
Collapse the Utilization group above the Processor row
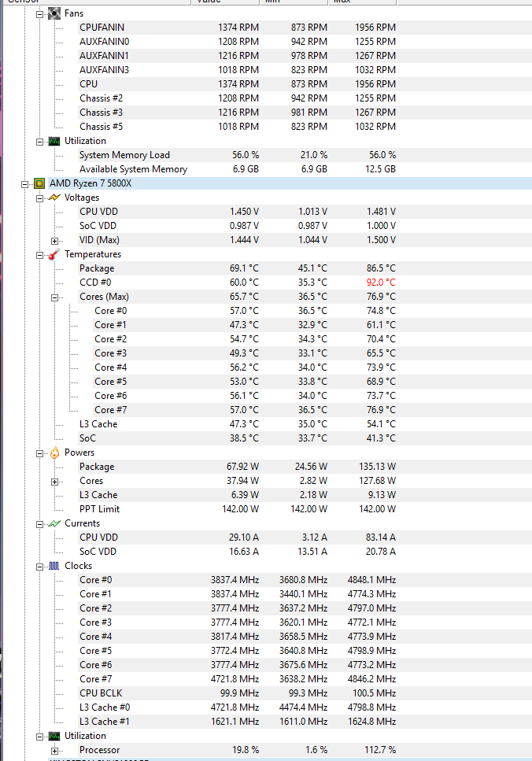(x=39, y=737)
